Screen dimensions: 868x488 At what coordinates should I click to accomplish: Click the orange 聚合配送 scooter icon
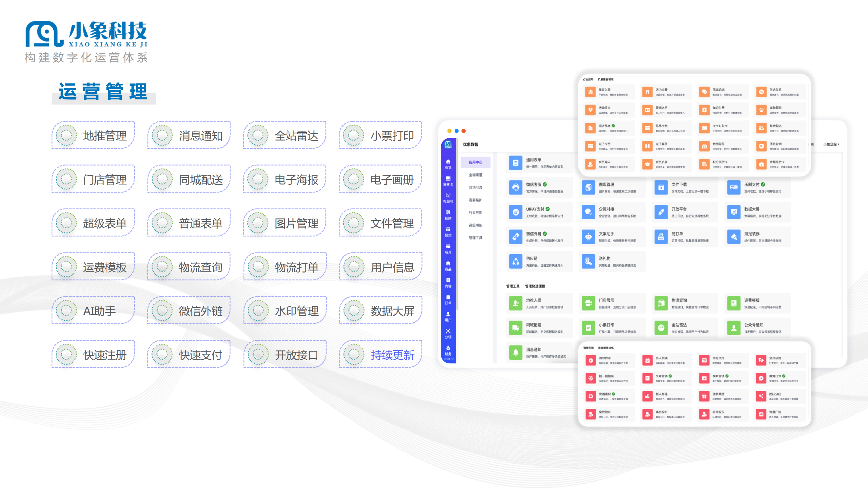(761, 128)
